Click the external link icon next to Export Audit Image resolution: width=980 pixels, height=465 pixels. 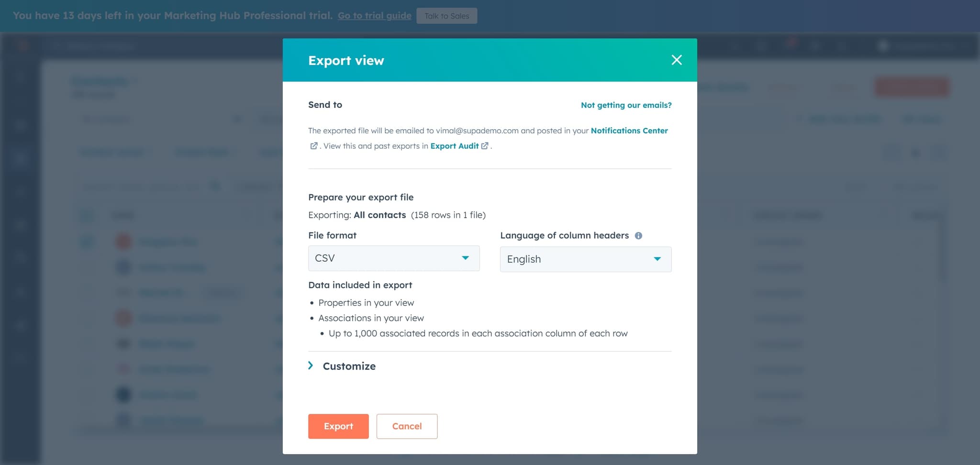point(485,145)
